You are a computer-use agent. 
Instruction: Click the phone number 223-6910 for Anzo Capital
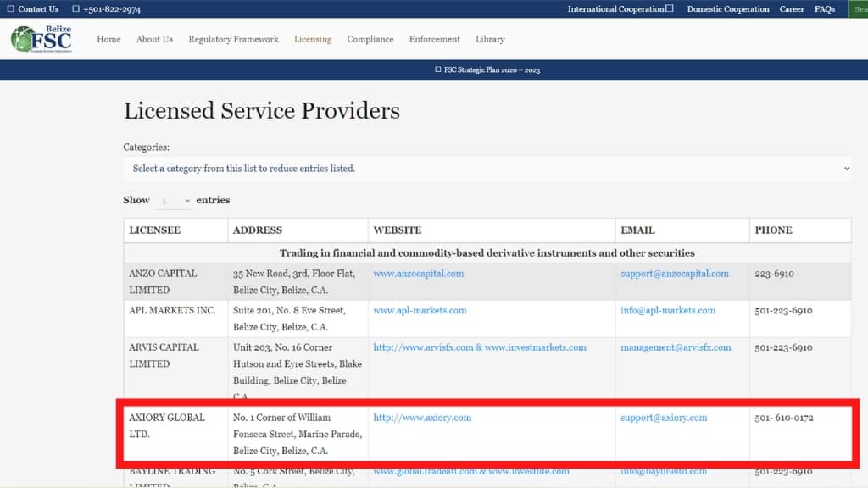click(775, 274)
